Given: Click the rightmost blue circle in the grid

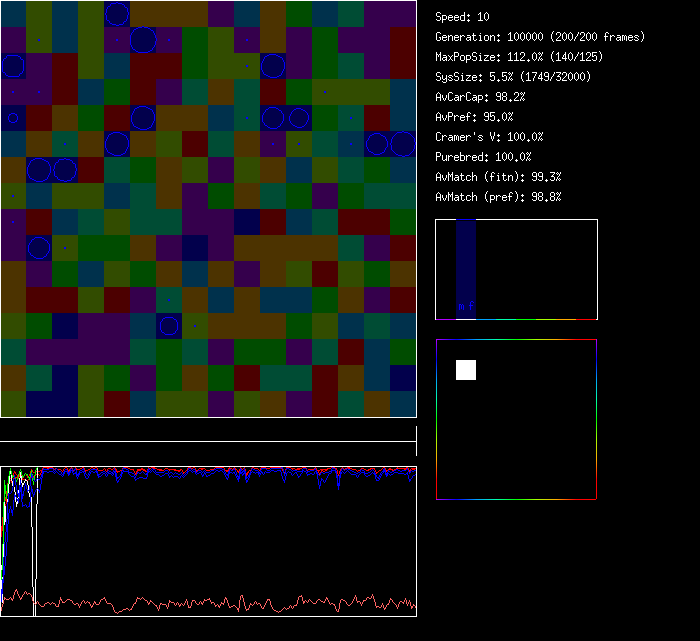Looking at the screenshot, I should coord(403,144).
